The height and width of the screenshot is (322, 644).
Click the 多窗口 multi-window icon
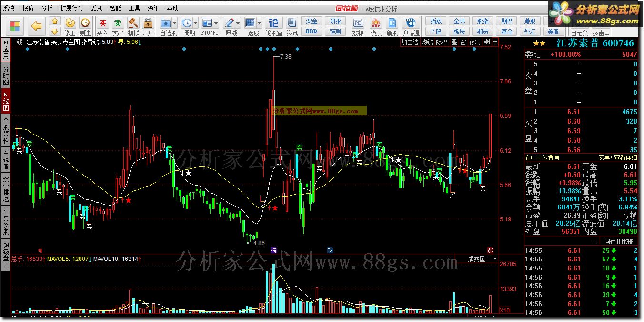click(601, 32)
